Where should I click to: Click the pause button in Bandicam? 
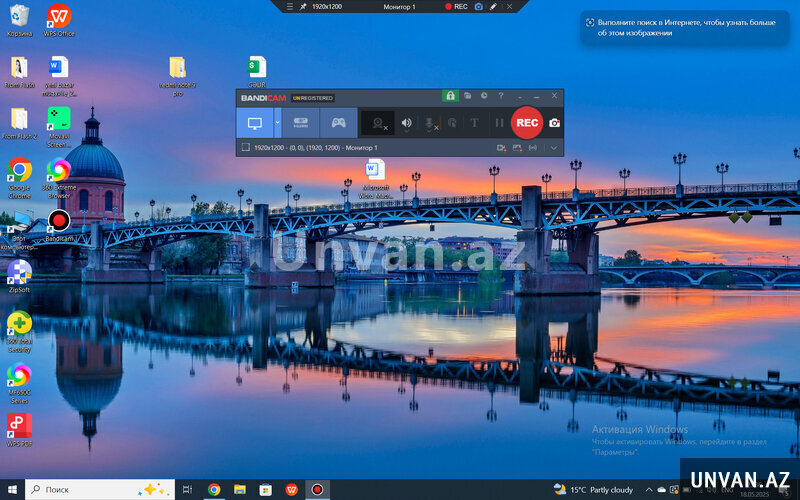[499, 123]
